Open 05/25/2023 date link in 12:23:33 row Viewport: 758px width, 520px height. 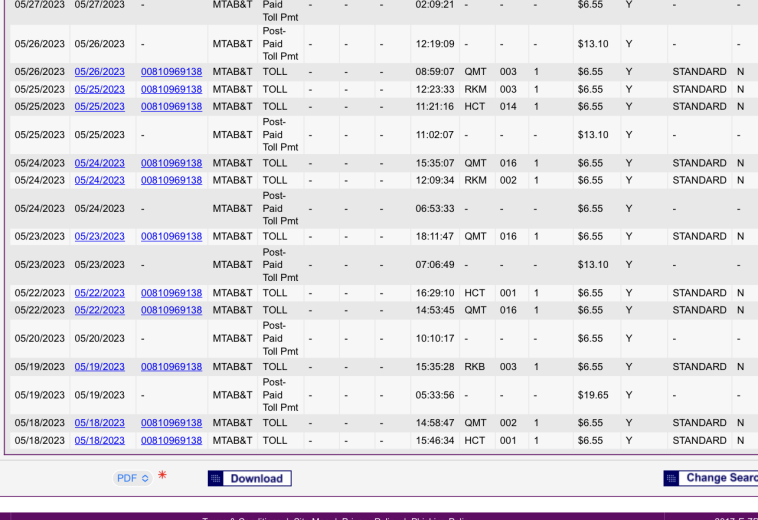click(x=100, y=89)
